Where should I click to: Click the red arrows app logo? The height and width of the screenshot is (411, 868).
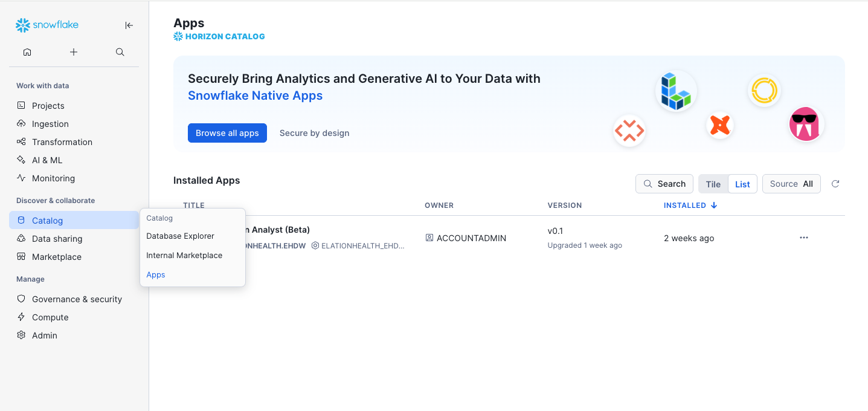coord(629,131)
